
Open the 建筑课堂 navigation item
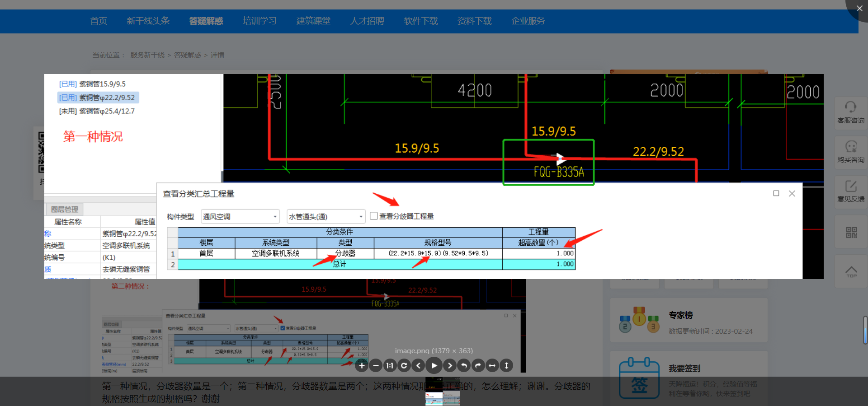tap(313, 21)
